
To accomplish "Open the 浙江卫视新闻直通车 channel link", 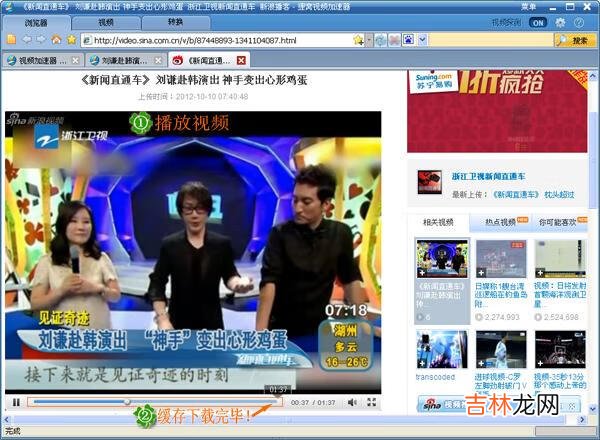I will coord(488,174).
